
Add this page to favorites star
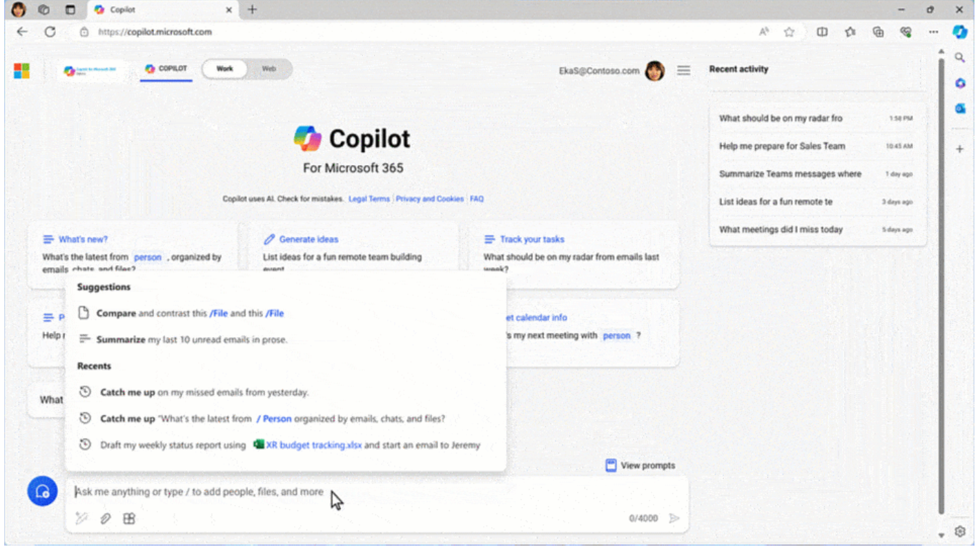(x=790, y=32)
